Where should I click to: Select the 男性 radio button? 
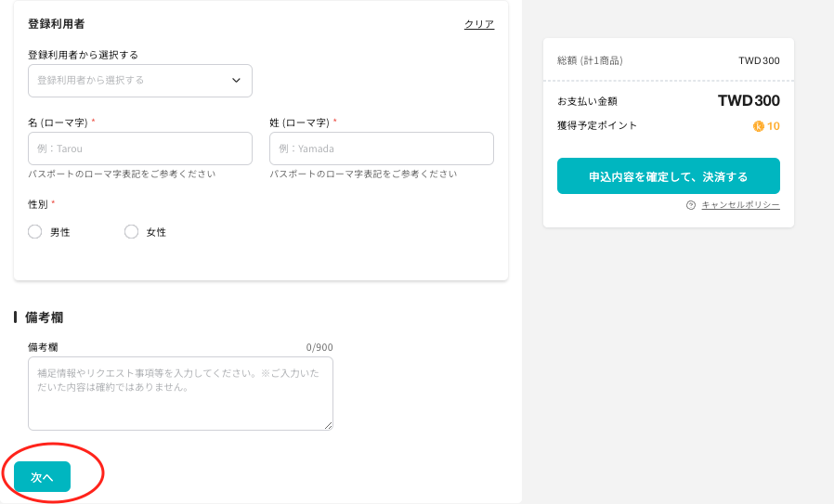pyautogui.click(x=35, y=232)
